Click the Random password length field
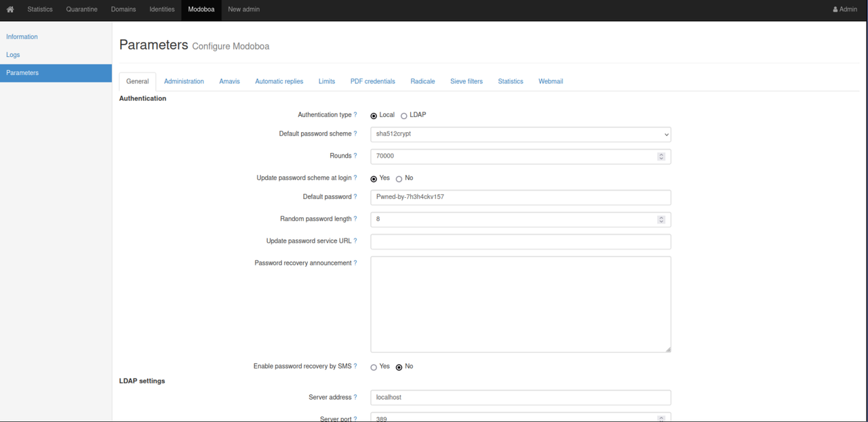This screenshot has width=868, height=422. click(x=521, y=219)
